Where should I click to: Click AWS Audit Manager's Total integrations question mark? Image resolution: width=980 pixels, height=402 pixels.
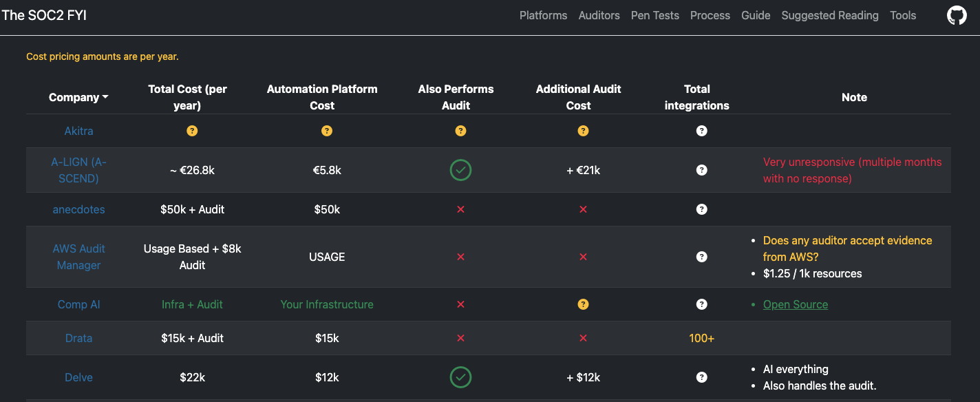[701, 257]
